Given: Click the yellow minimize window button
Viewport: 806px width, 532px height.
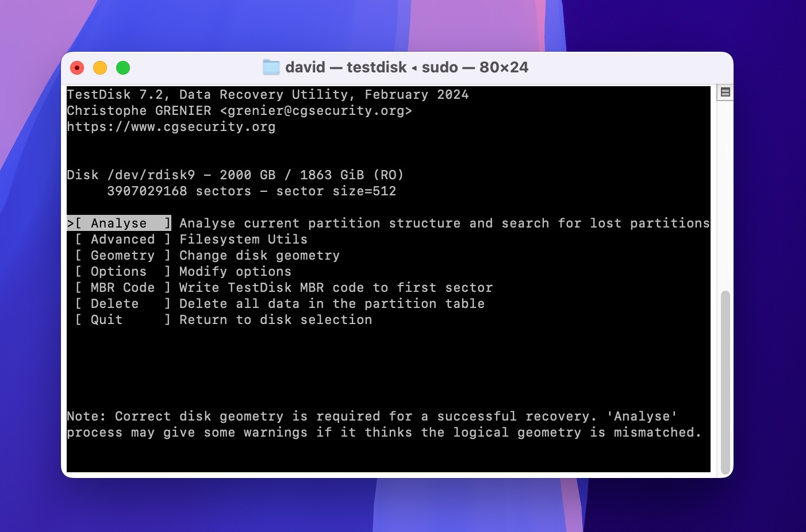Looking at the screenshot, I should point(100,68).
